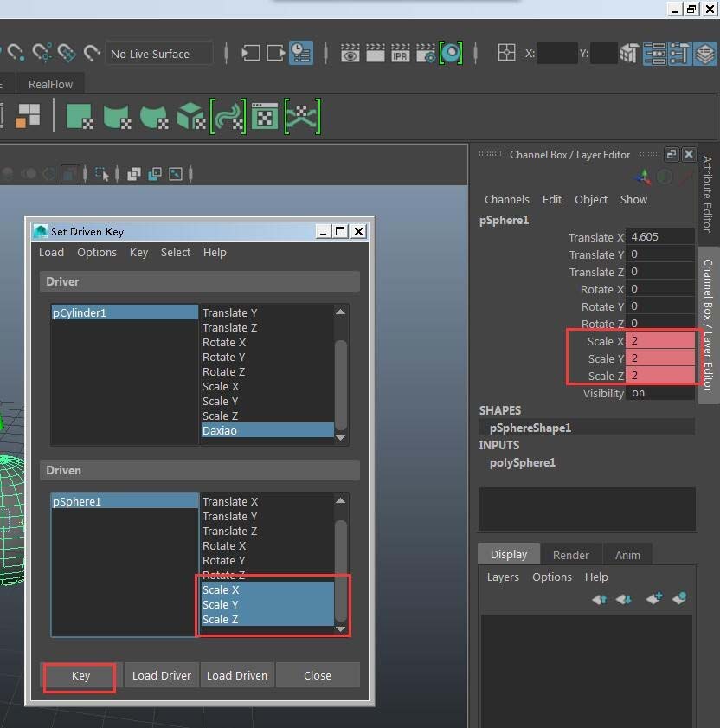
Task: Select the Daxiao driver attribute
Action: point(267,430)
